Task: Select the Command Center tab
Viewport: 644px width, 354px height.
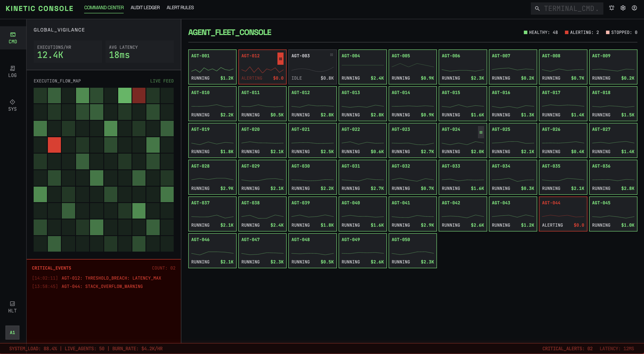Action: (x=104, y=7)
